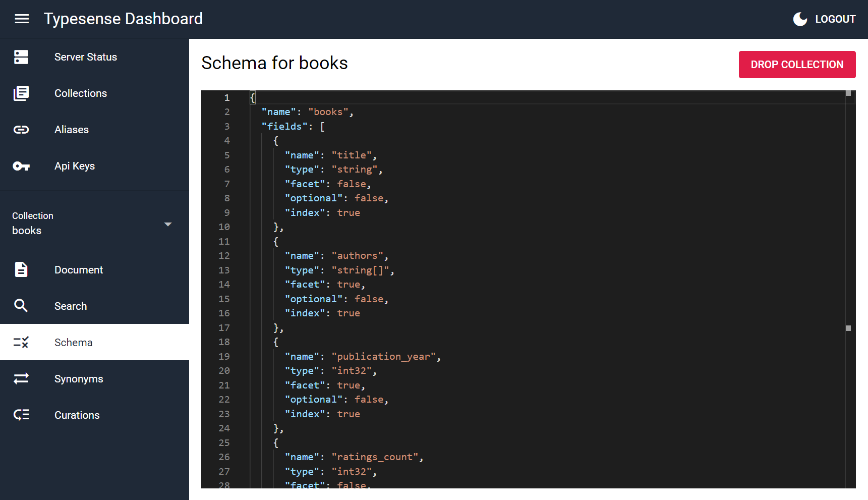
Task: Click the "string" type value on line 6
Action: [354, 170]
